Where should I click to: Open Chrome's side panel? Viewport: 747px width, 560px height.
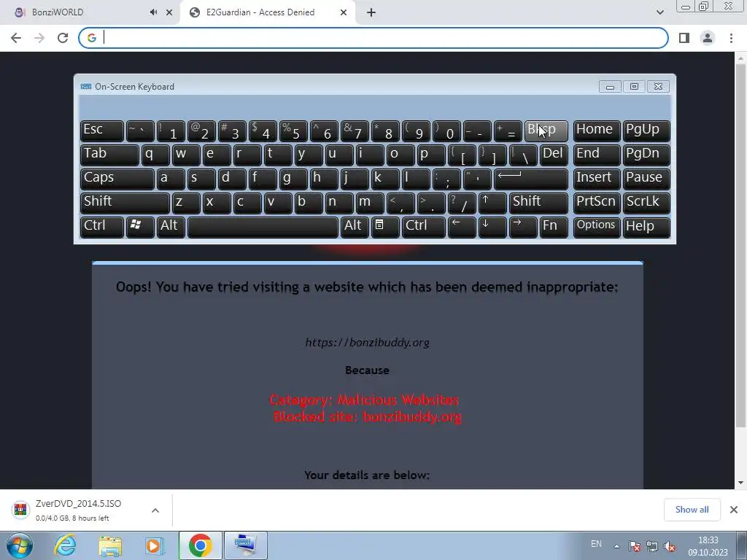684,38
